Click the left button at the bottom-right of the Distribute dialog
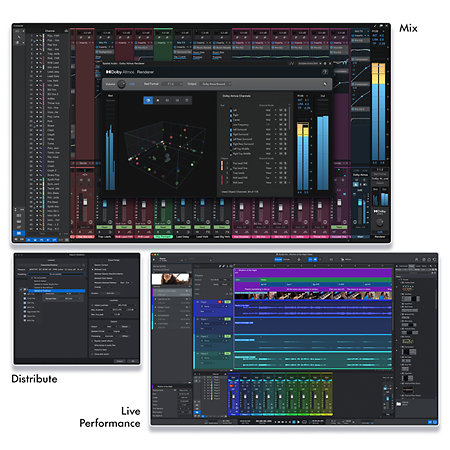 119,361
